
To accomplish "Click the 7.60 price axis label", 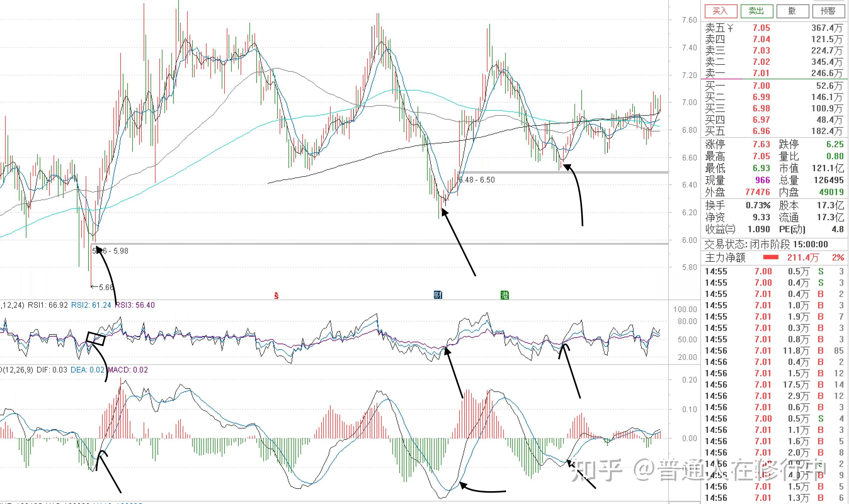I will pos(690,20).
